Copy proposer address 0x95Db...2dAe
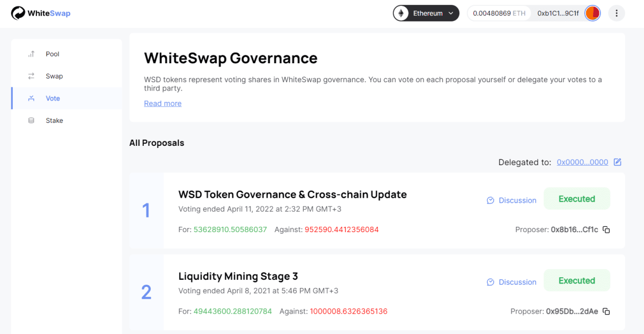The image size is (644, 334). 606,311
